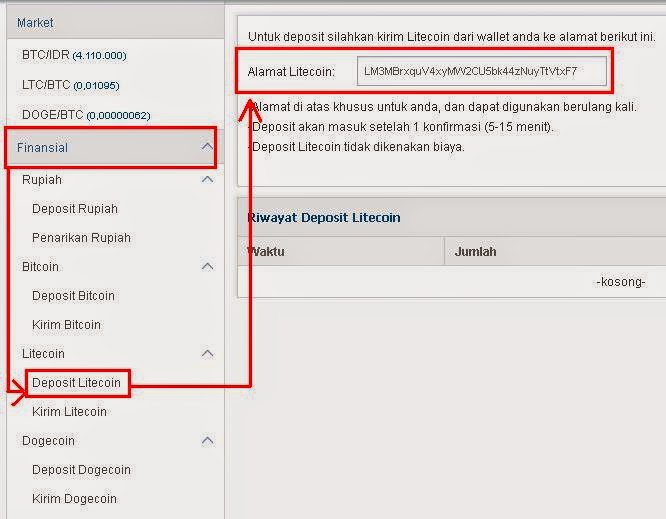The height and width of the screenshot is (519, 666).
Task: Collapse the Rupiah submenu chevron
Action: click(207, 179)
